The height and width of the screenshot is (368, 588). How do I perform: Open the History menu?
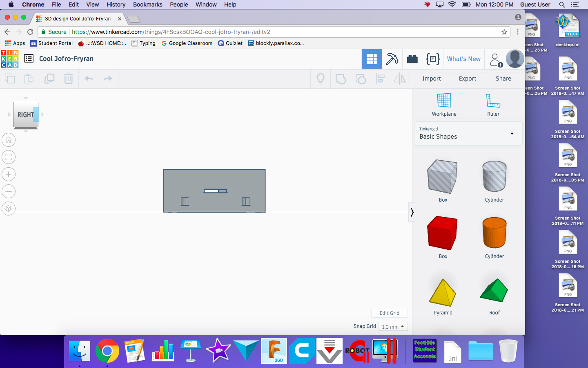[x=116, y=4]
